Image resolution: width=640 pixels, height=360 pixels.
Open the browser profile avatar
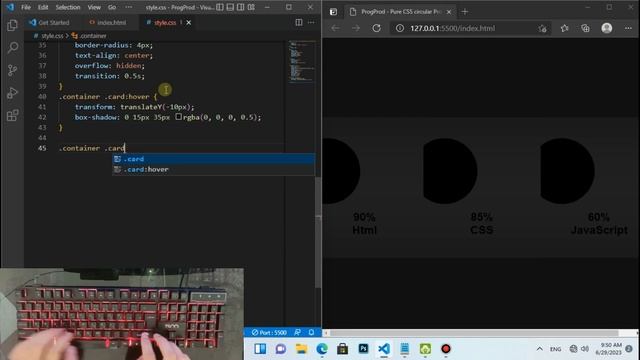click(607, 28)
